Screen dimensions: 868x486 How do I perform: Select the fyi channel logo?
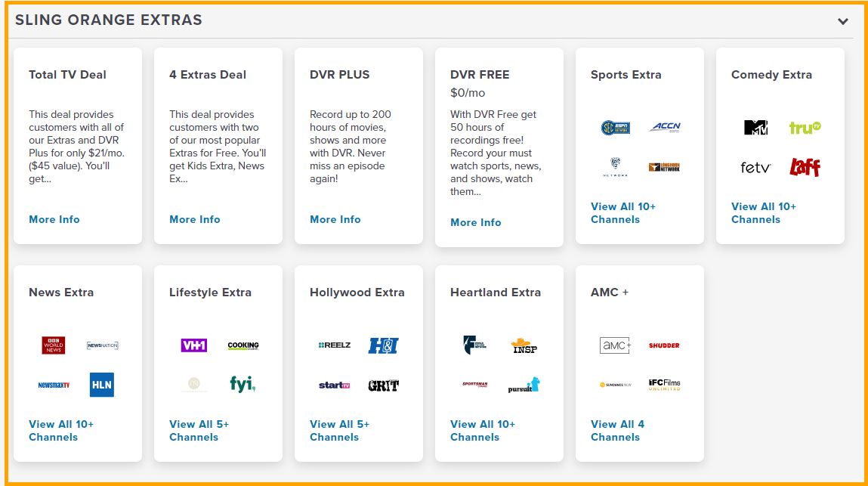coord(242,384)
